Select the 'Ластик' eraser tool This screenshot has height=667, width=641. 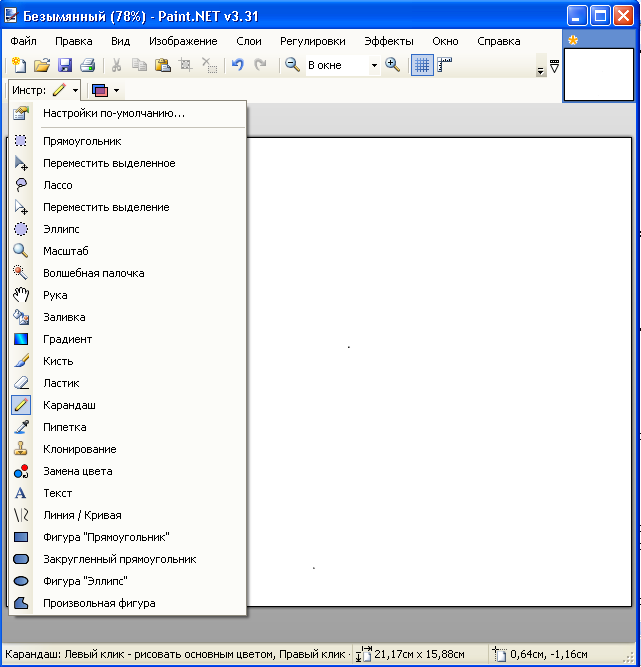(x=128, y=383)
